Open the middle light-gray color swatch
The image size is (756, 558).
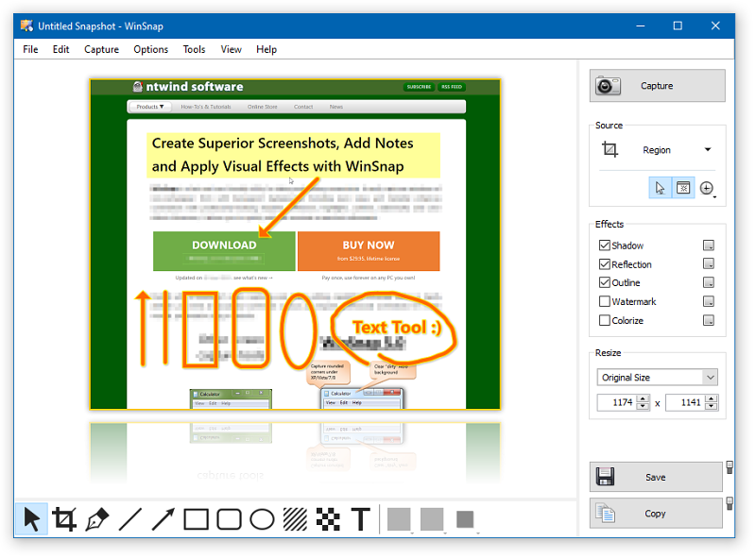(432, 519)
